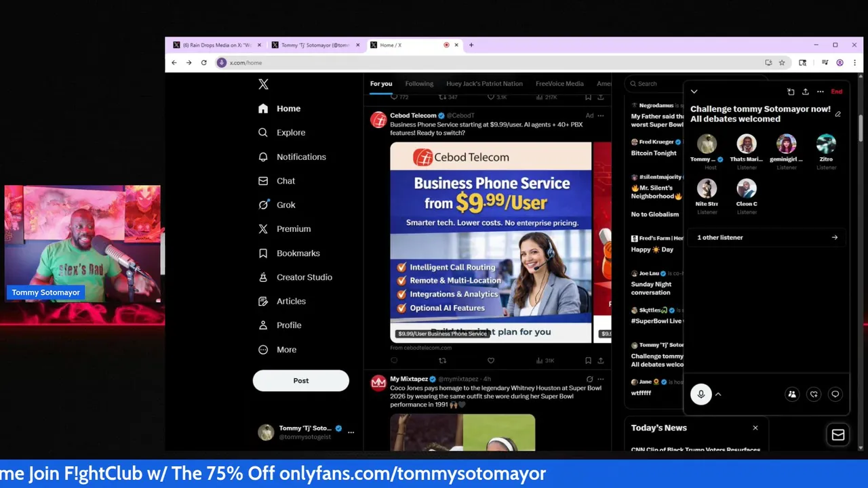Switch to the For you tab
Screen dimensions: 868x488
coord(381,84)
